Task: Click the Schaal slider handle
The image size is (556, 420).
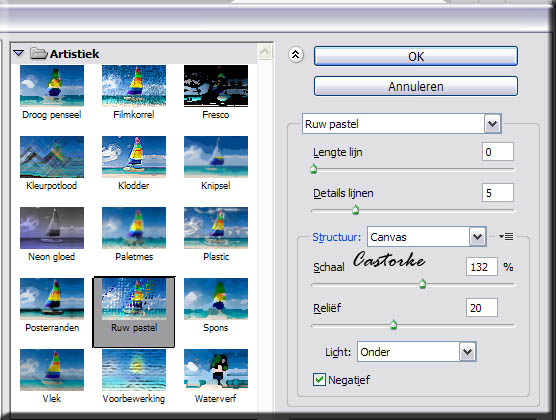Action: coord(422,284)
